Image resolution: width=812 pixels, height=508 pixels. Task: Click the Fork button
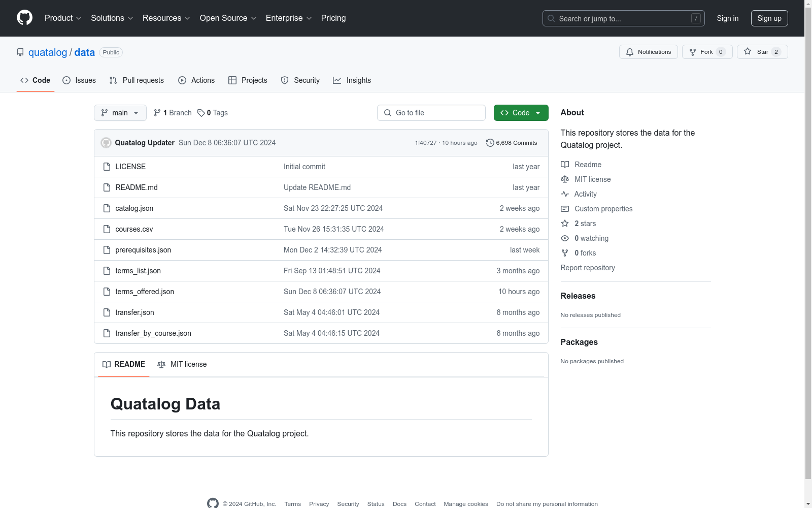click(707, 52)
